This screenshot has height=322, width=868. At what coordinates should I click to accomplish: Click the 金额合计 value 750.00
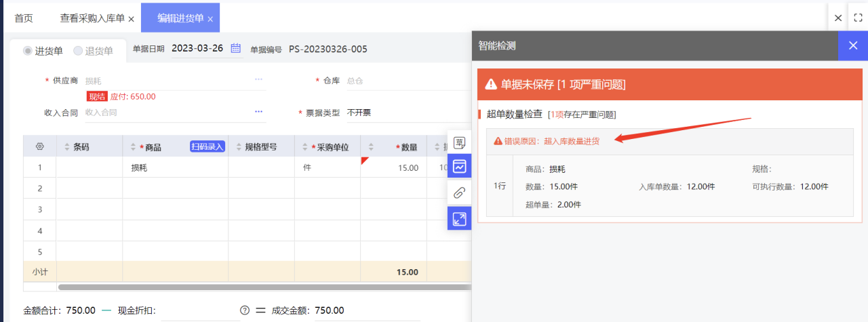[x=80, y=310]
